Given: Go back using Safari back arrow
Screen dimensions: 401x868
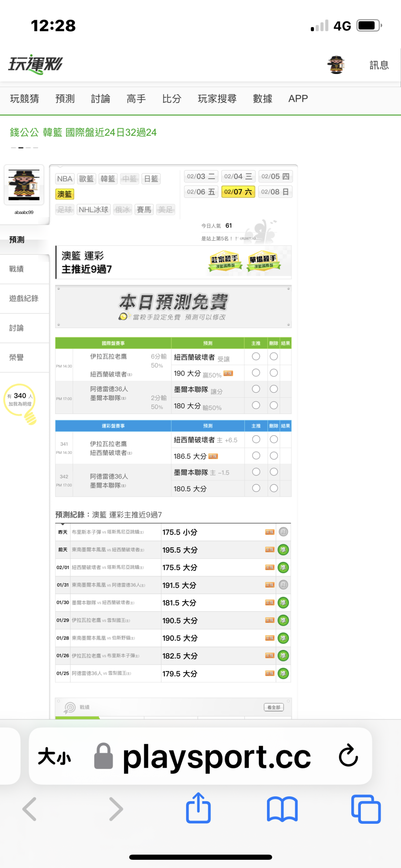Looking at the screenshot, I should click(x=30, y=809).
